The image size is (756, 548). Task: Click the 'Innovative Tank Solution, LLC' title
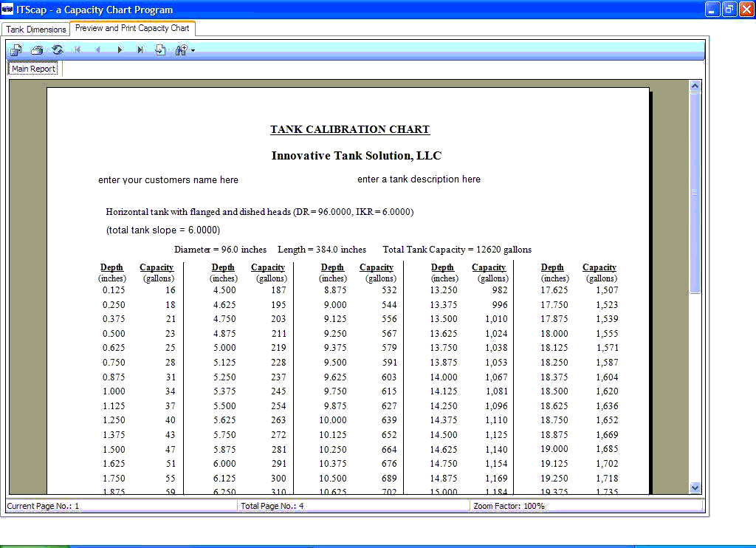[357, 155]
